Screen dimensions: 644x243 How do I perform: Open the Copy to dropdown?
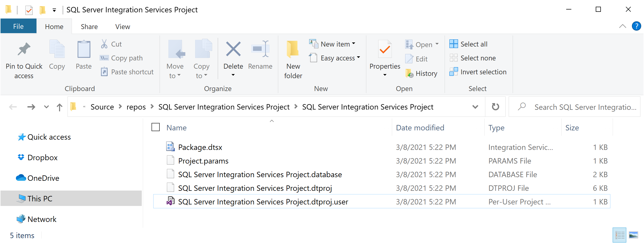coord(202,71)
